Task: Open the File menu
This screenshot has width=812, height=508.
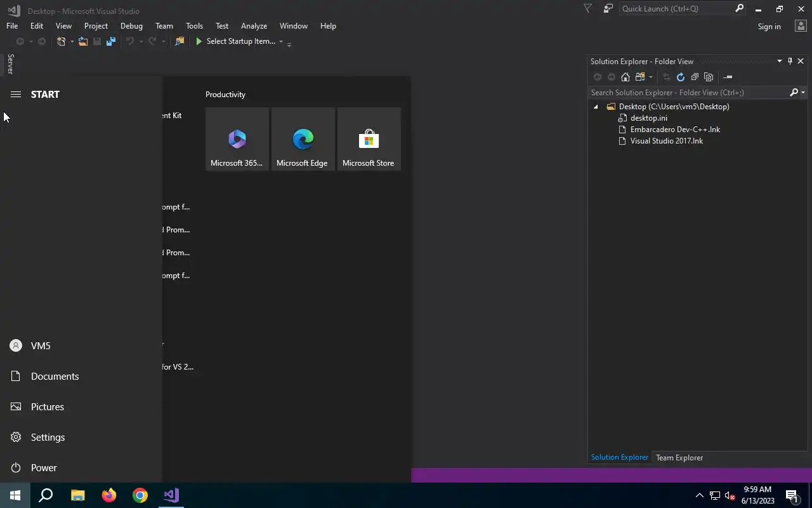Action: 12,26
